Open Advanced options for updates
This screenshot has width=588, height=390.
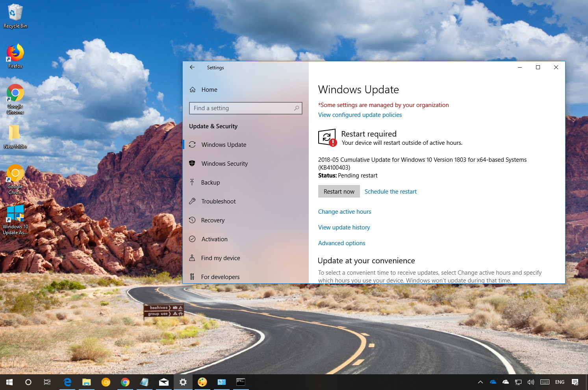pos(341,243)
